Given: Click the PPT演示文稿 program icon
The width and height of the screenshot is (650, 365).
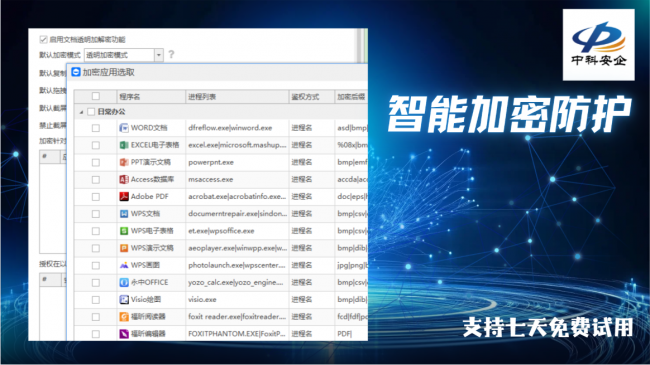Looking at the screenshot, I should (124, 162).
